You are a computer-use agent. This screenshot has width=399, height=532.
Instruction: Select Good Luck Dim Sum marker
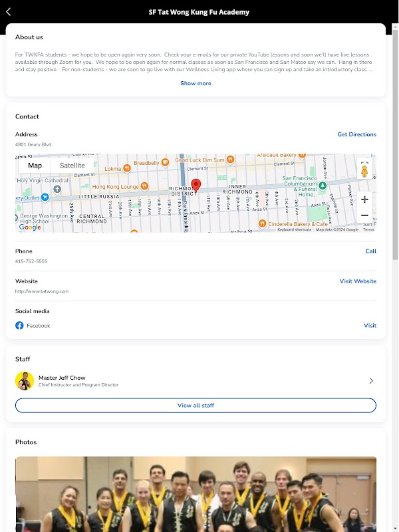point(230,159)
